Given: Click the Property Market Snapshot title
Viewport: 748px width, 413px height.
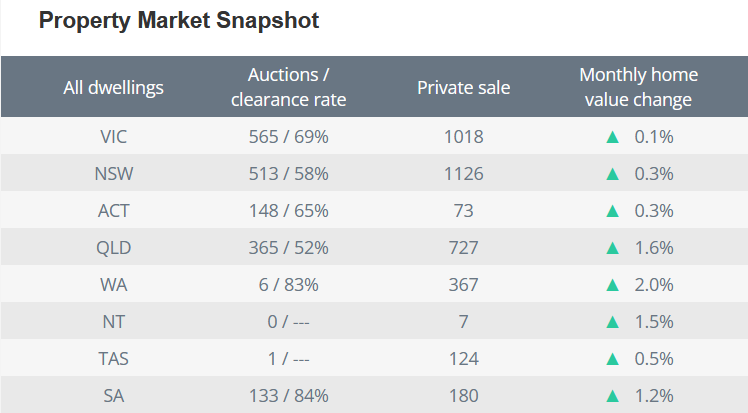Looking at the screenshot, I should point(179,21).
